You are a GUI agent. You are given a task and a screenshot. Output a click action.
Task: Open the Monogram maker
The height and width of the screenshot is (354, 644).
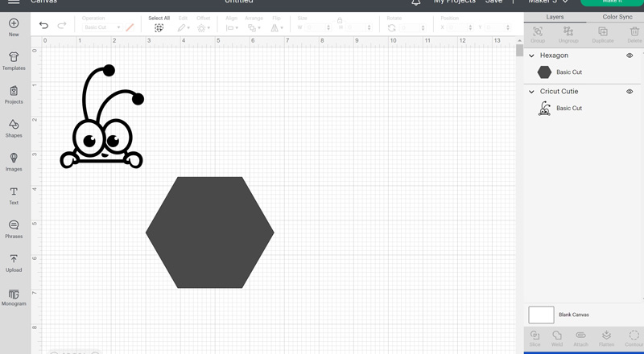[x=14, y=298]
